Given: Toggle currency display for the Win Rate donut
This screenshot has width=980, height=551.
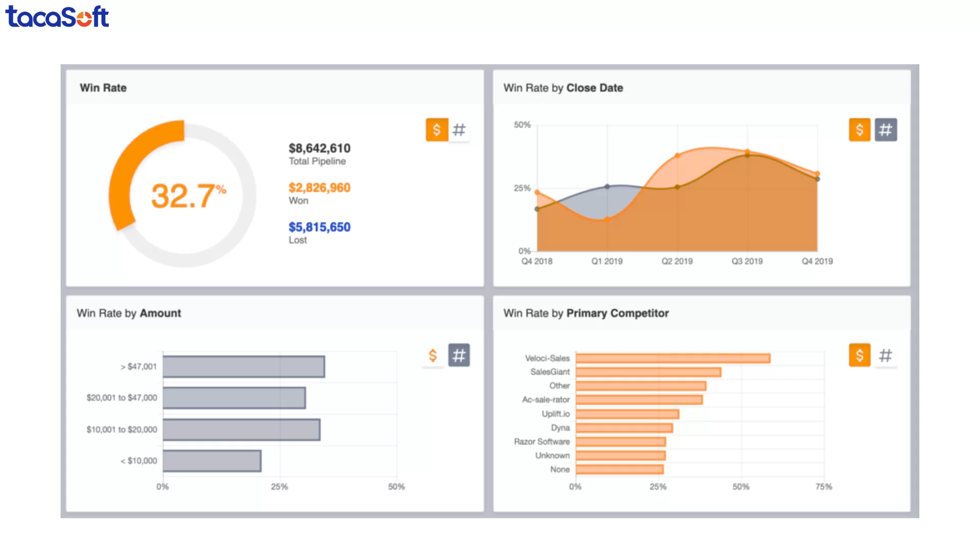Looking at the screenshot, I should click(x=436, y=130).
